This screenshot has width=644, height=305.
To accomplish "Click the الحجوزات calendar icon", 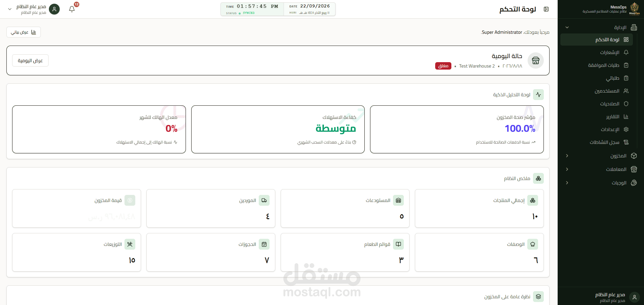I will pyautogui.click(x=264, y=244).
